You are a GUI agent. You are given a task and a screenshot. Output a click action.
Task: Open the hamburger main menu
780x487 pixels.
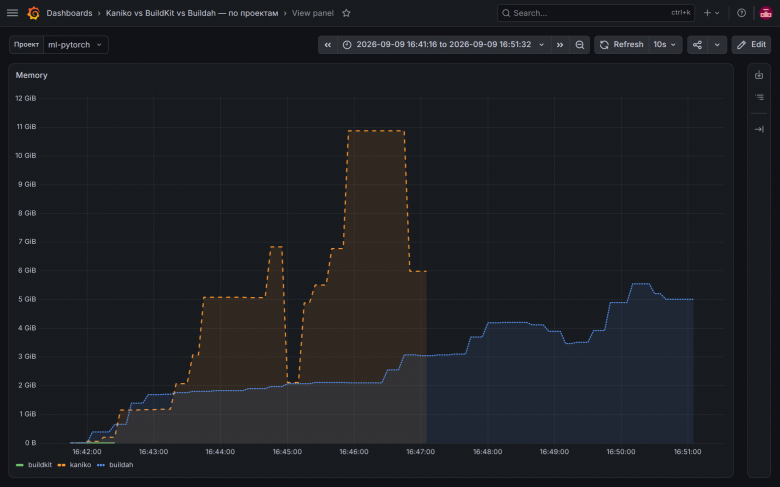click(x=12, y=13)
